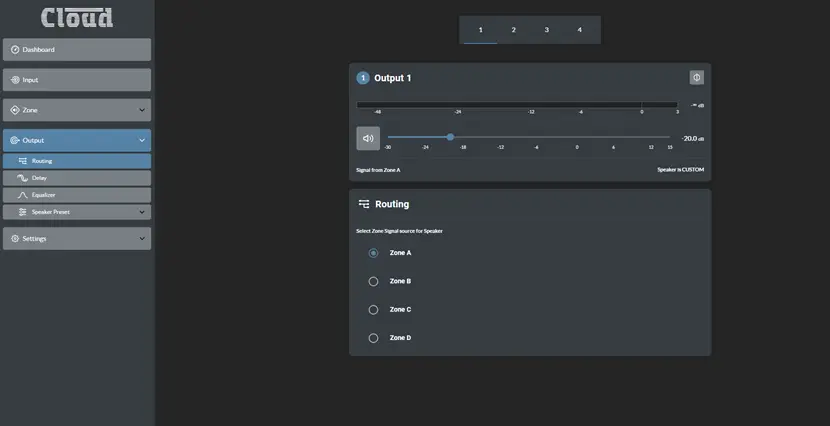The image size is (830, 426).
Task: Expand the Zone menu chevron
Action: [x=142, y=110]
